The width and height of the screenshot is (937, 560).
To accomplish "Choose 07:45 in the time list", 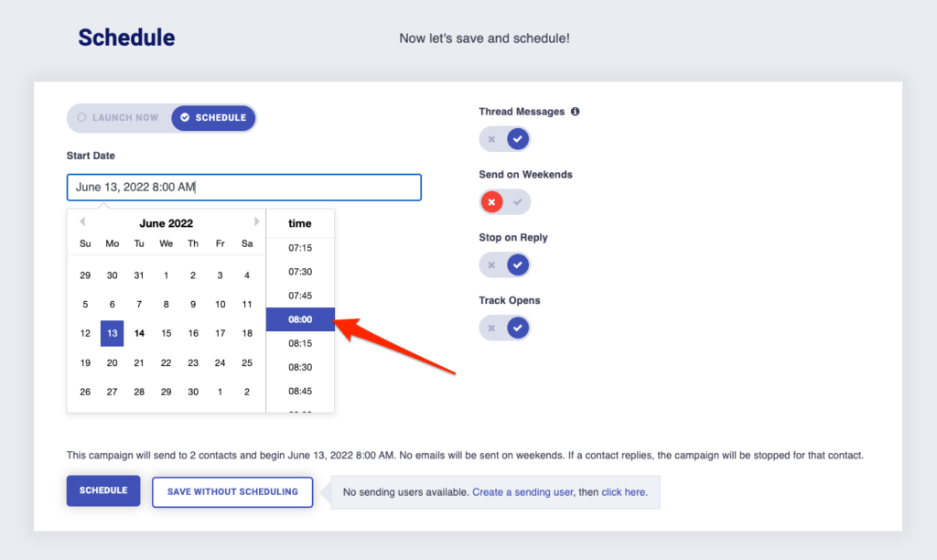I will (x=300, y=296).
